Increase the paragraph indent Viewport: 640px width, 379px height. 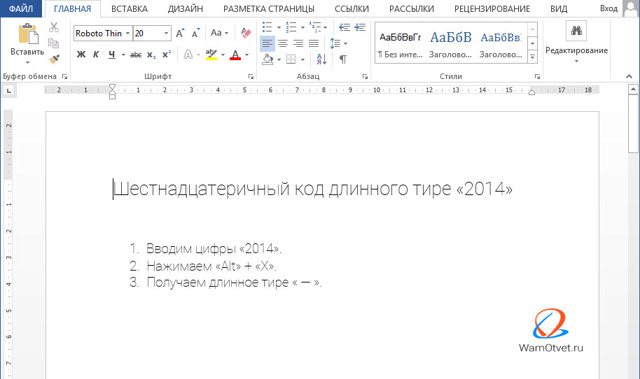coord(360,27)
